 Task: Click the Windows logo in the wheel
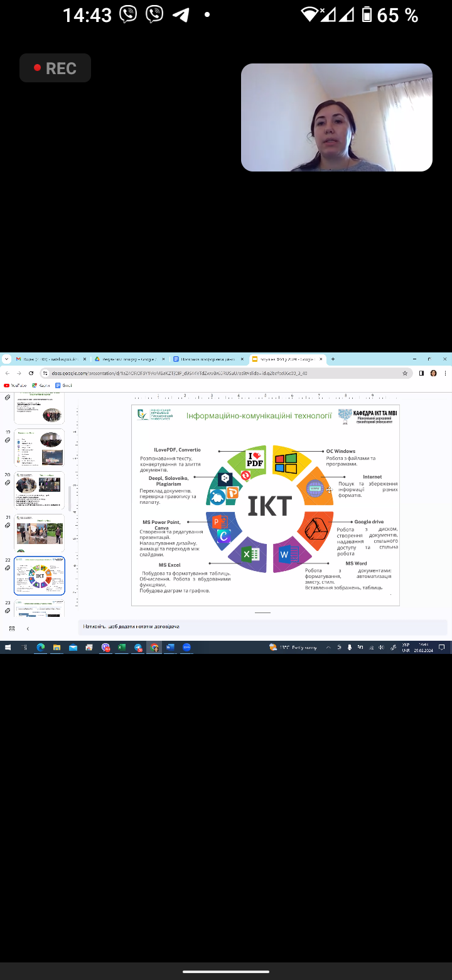tap(286, 464)
